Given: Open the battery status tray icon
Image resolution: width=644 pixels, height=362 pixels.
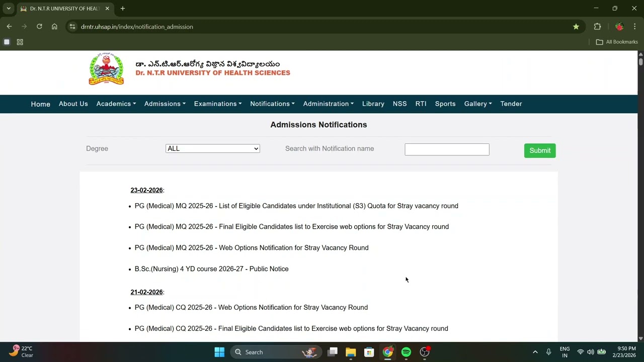Looking at the screenshot, I should [601, 352].
